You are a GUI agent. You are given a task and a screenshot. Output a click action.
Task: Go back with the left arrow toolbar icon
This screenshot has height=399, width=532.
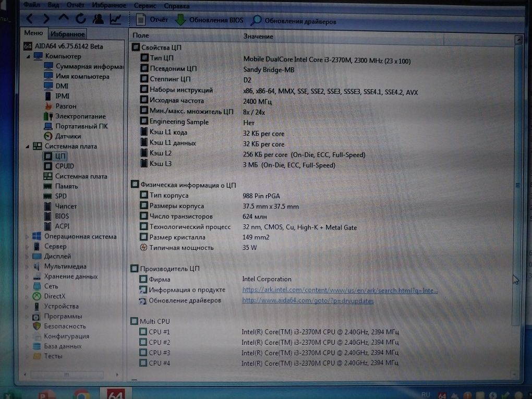click(30, 19)
